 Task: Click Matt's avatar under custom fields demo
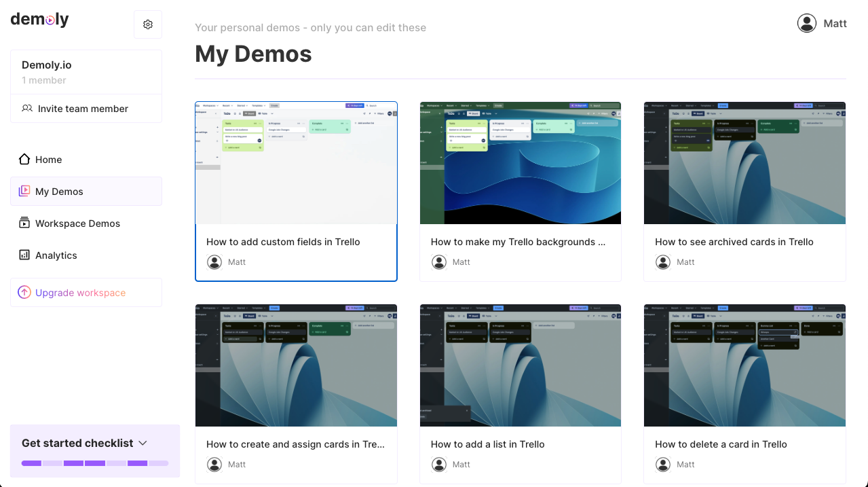click(x=214, y=262)
